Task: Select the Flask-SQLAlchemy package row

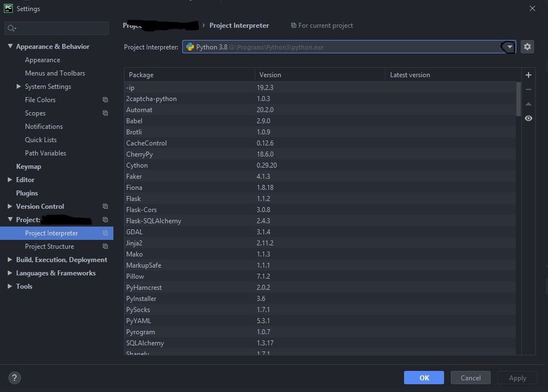Action: (320, 221)
